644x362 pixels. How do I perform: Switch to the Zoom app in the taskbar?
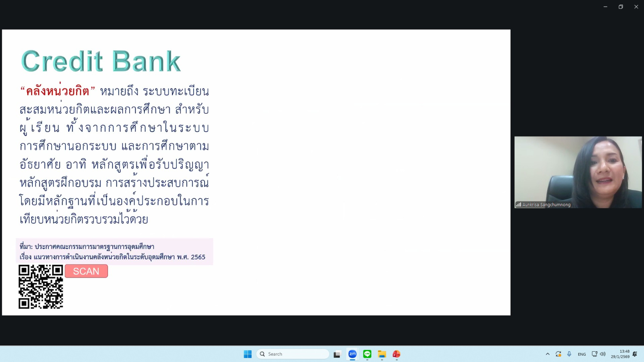352,354
